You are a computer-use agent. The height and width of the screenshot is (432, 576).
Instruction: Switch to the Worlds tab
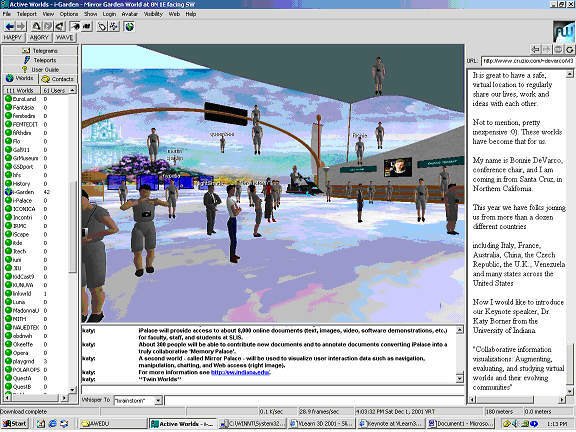[20, 79]
